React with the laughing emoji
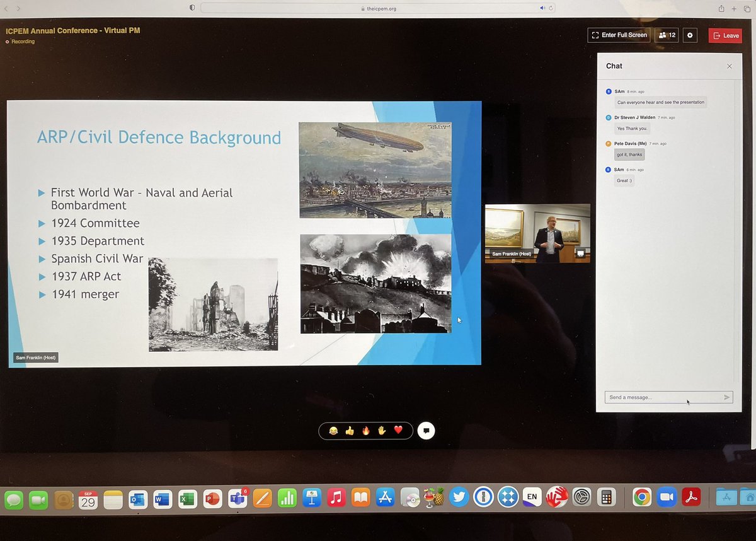Viewport: 756px width, 541px height. pos(333,431)
